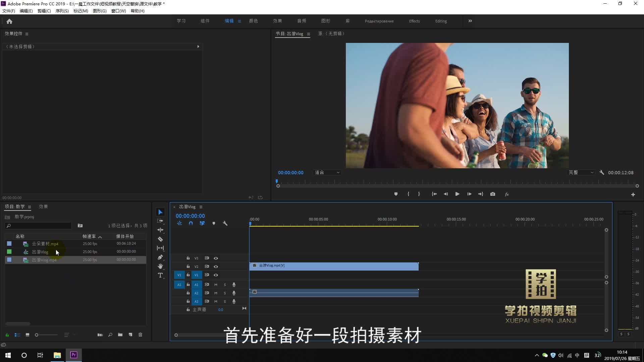Open the 序列(S) menu
The height and width of the screenshot is (362, 644).
tap(62, 11)
